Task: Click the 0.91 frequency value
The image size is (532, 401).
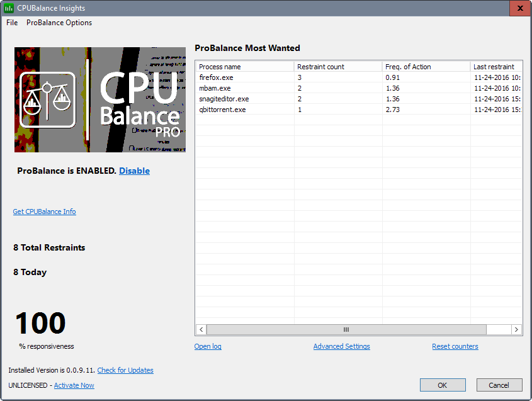Action: (392, 77)
